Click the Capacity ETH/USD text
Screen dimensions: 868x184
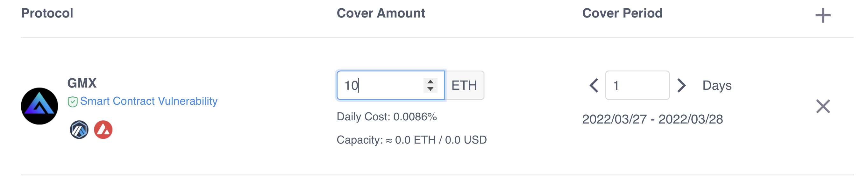411,140
